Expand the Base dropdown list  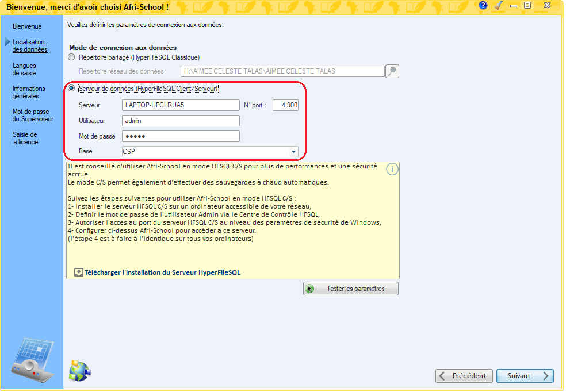pos(293,152)
